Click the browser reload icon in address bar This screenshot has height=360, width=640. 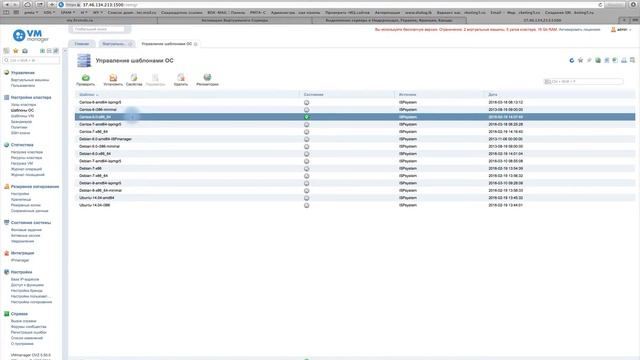[600, 5]
